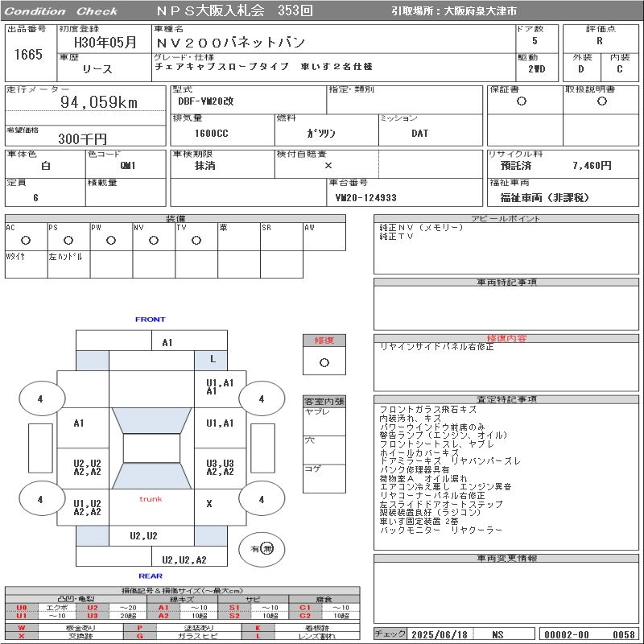Image resolution: width=644 pixels, height=644 pixels.
Task: Select lot number 1665
Action: (28, 54)
